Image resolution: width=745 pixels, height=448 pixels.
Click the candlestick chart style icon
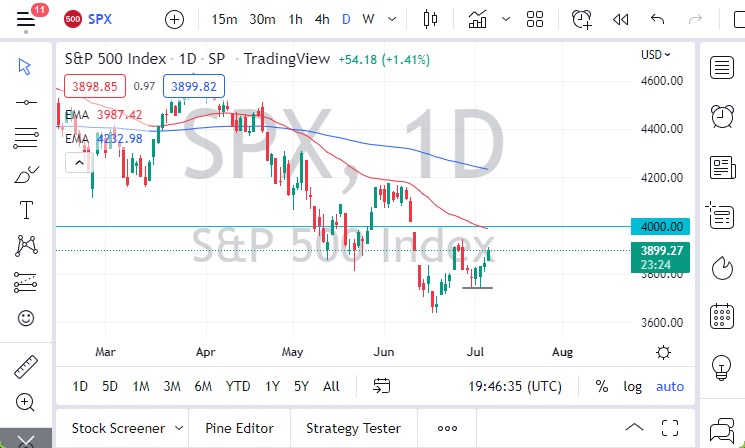[x=432, y=19]
